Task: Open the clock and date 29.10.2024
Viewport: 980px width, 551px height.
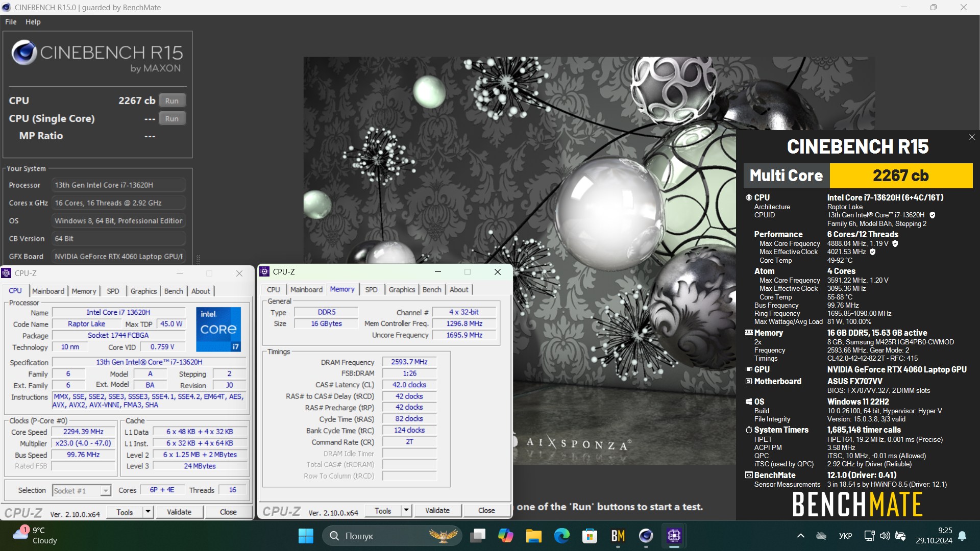Action: [x=934, y=536]
